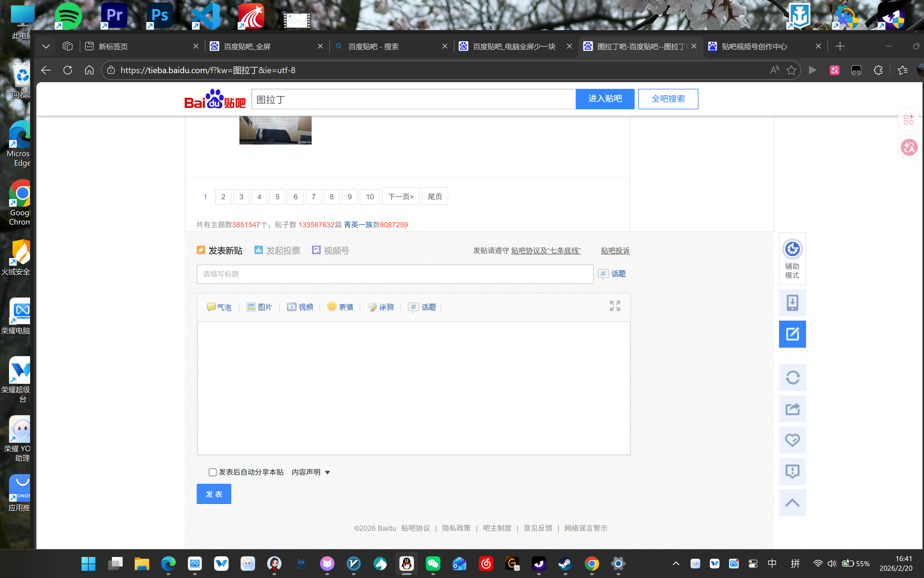Expand the 内容声明 dropdown

coord(310,473)
